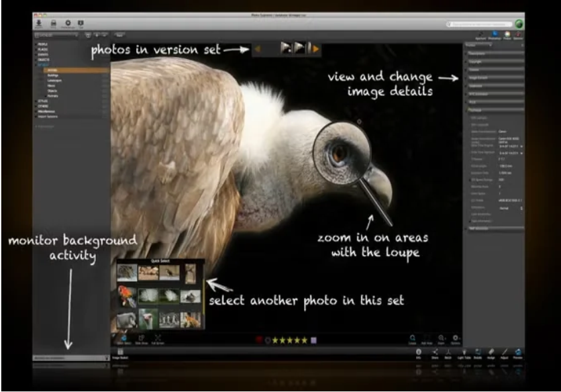Image resolution: width=561 pixels, height=392 pixels.
Task: Switch to Full Screen view icon
Action: coord(158,340)
